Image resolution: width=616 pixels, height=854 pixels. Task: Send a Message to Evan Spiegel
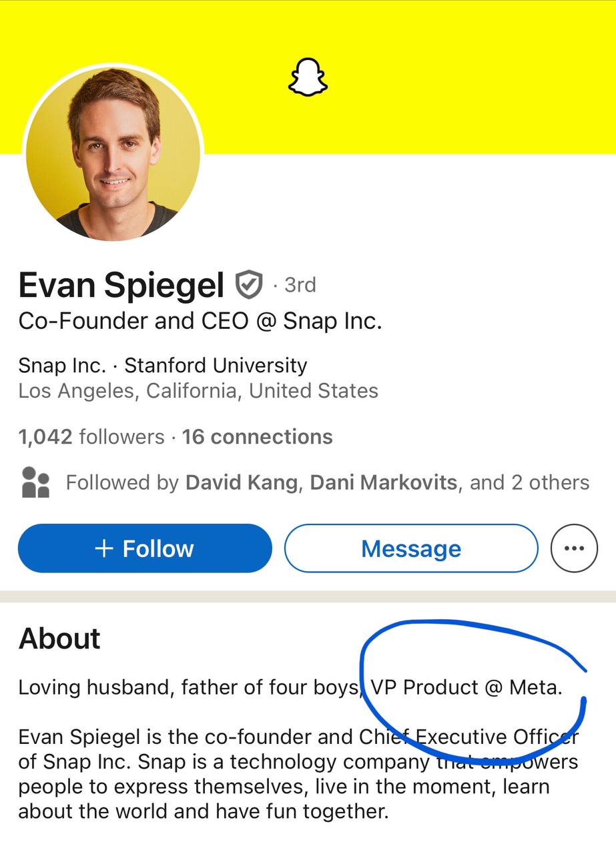click(x=410, y=548)
